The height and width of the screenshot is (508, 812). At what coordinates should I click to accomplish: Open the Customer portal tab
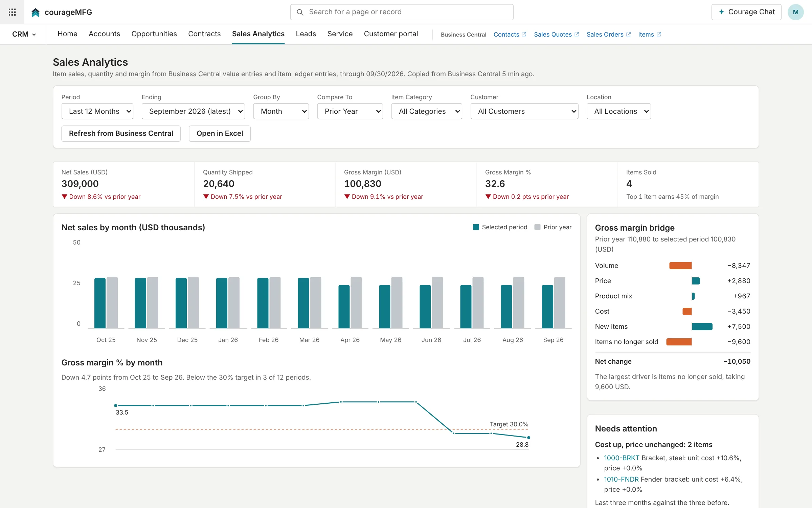click(x=391, y=34)
